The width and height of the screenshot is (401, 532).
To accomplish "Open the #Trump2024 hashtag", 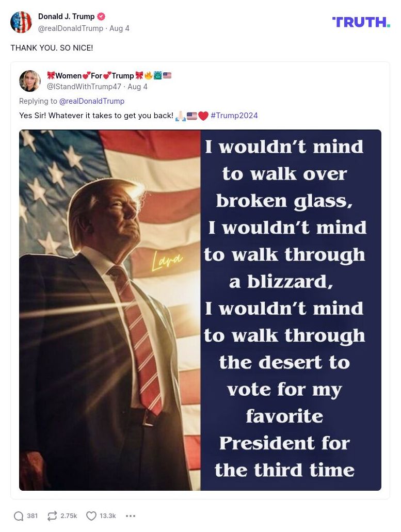I will pyautogui.click(x=234, y=116).
